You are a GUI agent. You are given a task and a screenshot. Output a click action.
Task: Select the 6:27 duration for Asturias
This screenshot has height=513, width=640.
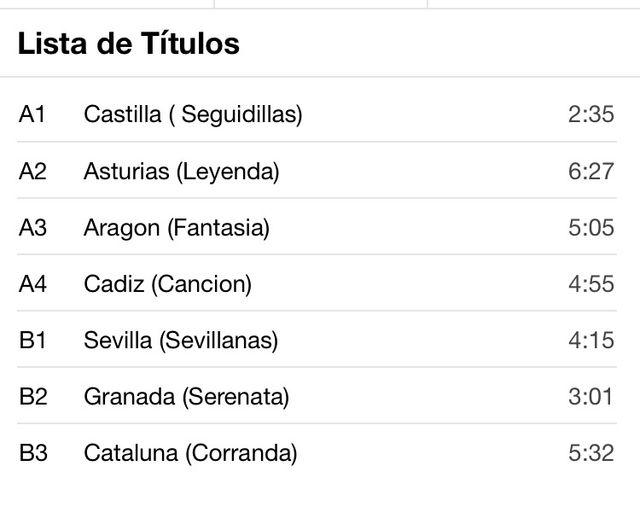click(591, 172)
